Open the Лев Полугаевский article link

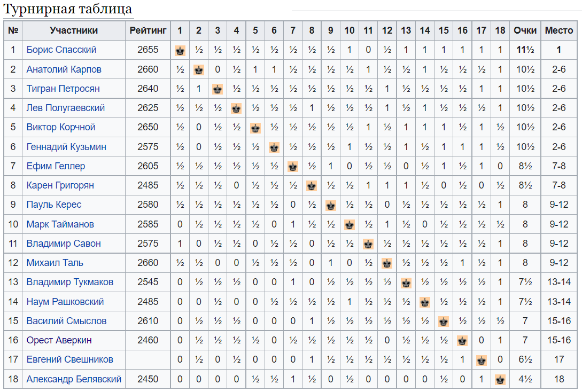(66, 108)
